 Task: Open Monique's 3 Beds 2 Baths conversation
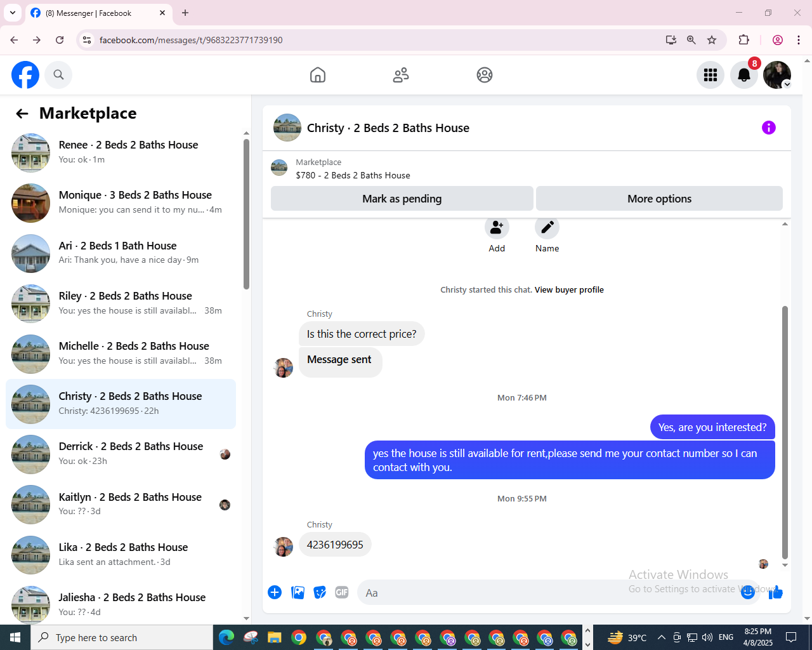tap(121, 202)
